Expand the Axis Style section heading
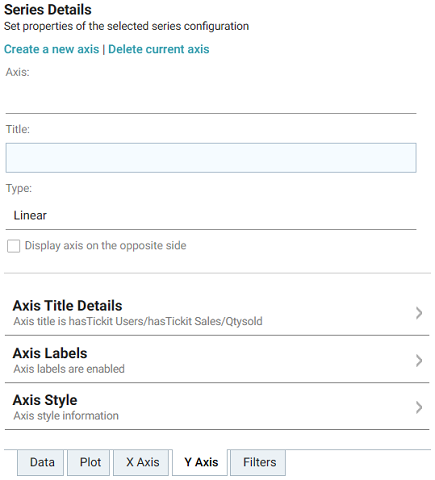The height and width of the screenshot is (480, 435). coord(45,400)
